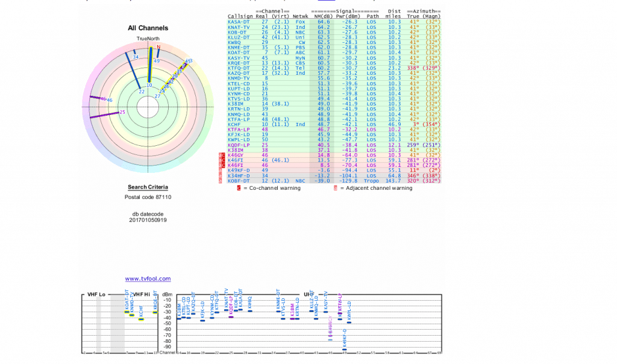Image resolution: width=617 pixels, height=364 pixels.
Task: Open the www.tvfool.com link
Action: (147, 278)
